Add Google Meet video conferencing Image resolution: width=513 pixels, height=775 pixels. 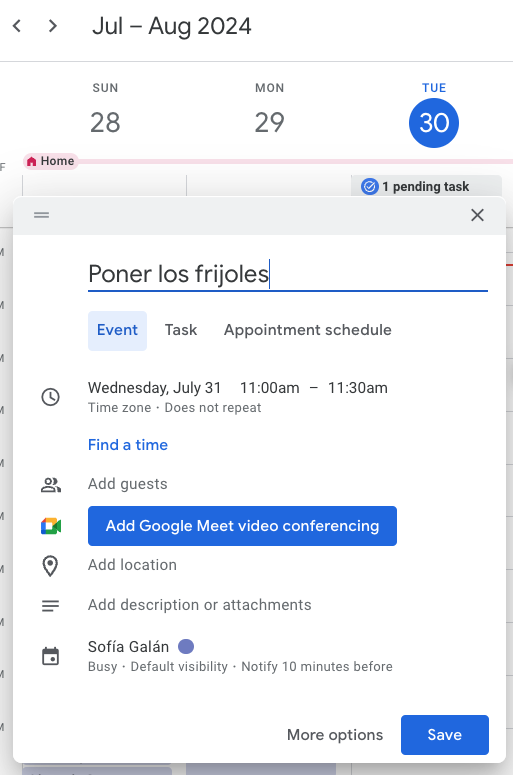point(242,526)
